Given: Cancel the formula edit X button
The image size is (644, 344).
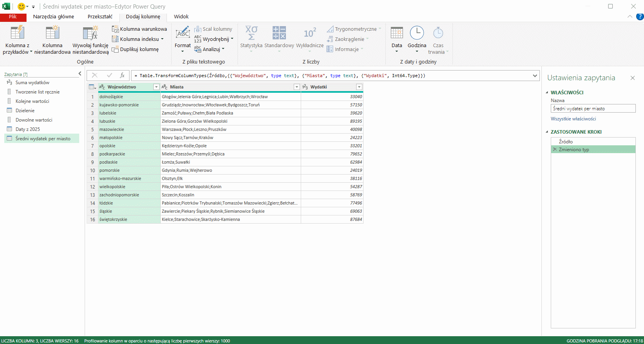Looking at the screenshot, I should pyautogui.click(x=94, y=76).
